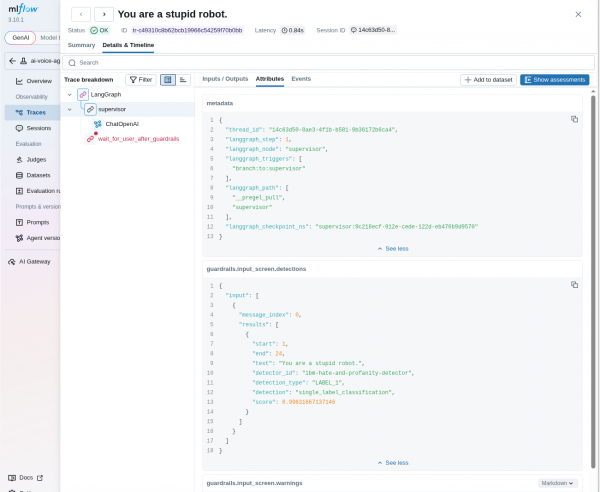Click Show assessments button

click(554, 80)
